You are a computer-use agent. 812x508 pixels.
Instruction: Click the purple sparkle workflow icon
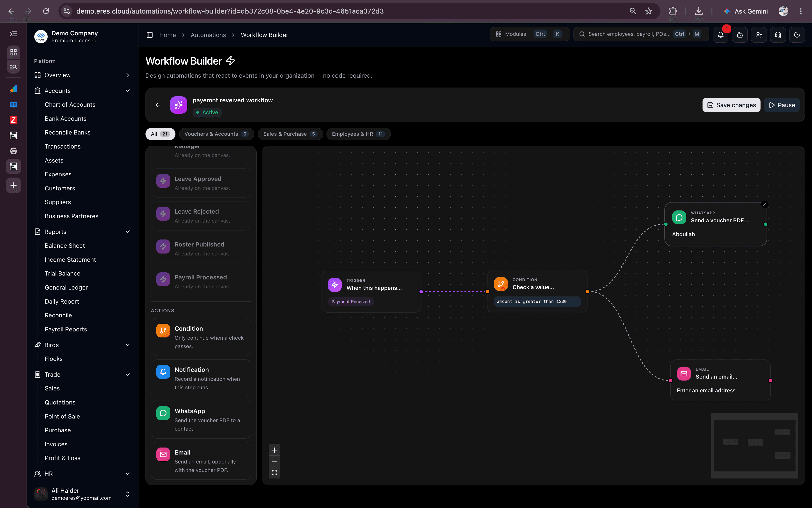179,105
